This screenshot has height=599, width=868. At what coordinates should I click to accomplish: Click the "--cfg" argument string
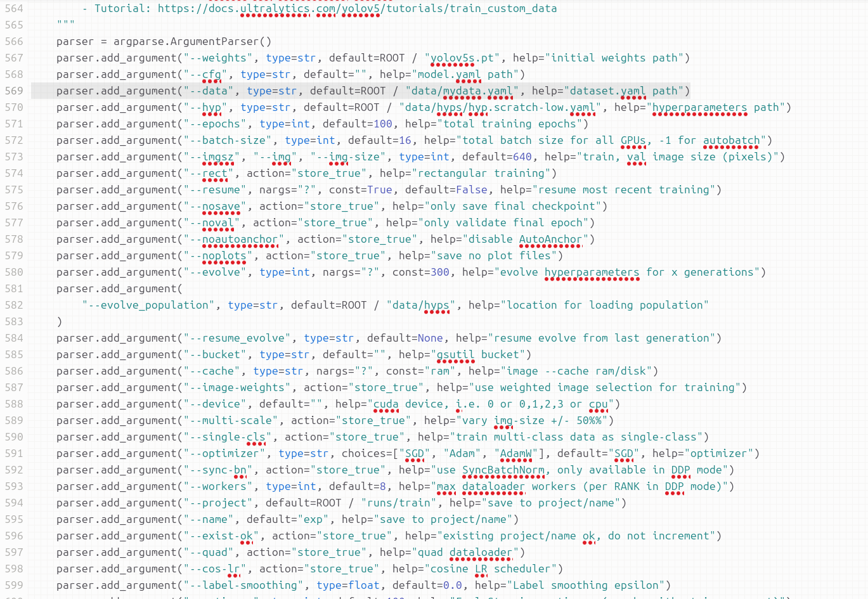pyautogui.click(x=205, y=74)
